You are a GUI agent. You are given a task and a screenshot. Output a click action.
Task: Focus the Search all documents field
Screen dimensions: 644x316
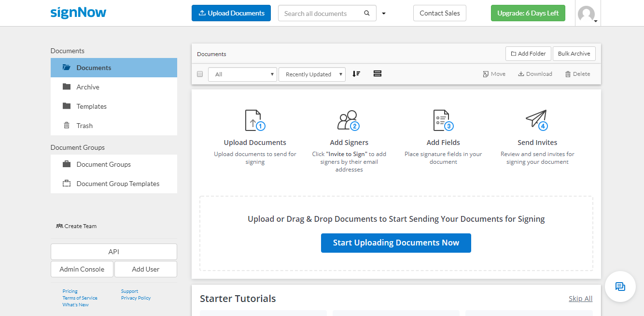[x=321, y=13]
